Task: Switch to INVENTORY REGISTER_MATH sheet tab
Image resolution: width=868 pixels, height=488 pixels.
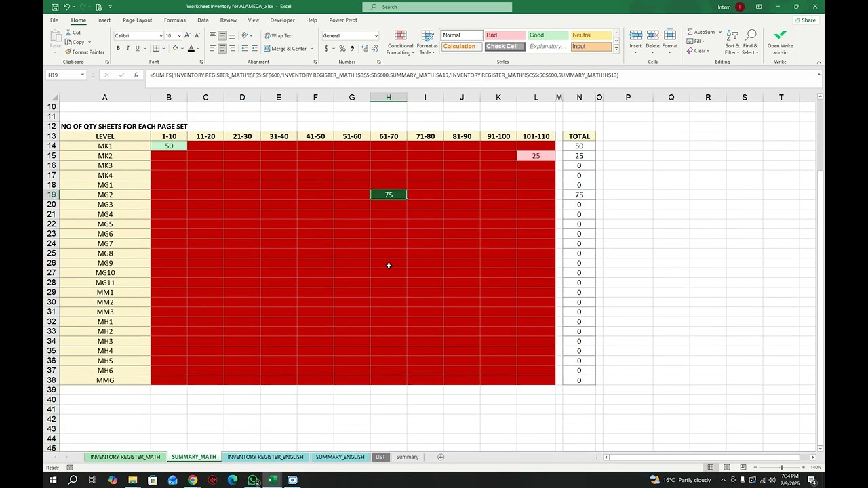Action: pyautogui.click(x=125, y=457)
